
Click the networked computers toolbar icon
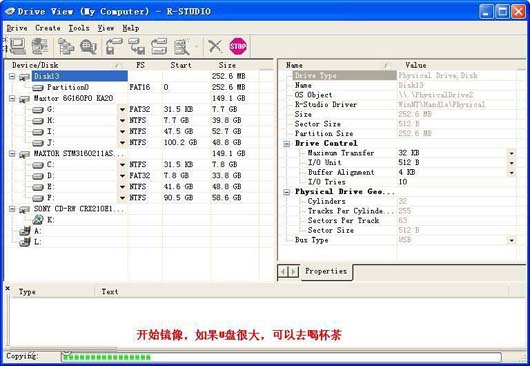pos(40,46)
